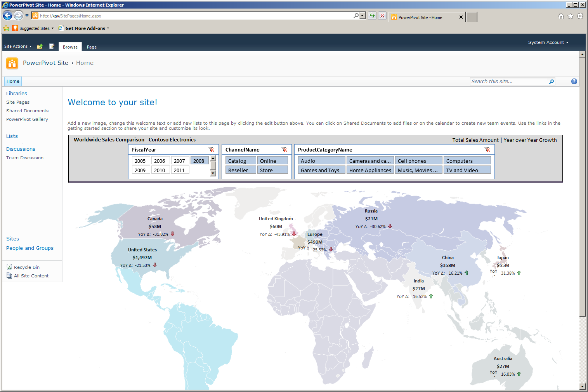Click the FiscalYear slicer scrollbar thumb

213,165
